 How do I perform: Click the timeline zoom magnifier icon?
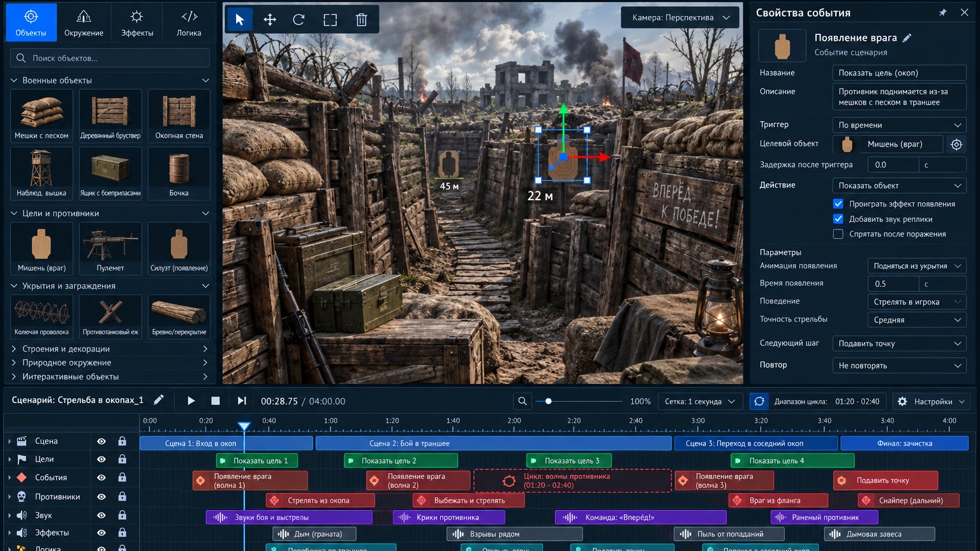coord(523,401)
